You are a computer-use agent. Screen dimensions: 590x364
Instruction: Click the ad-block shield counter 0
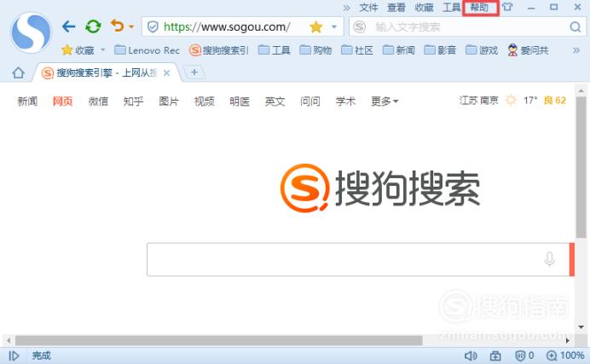tap(524, 355)
